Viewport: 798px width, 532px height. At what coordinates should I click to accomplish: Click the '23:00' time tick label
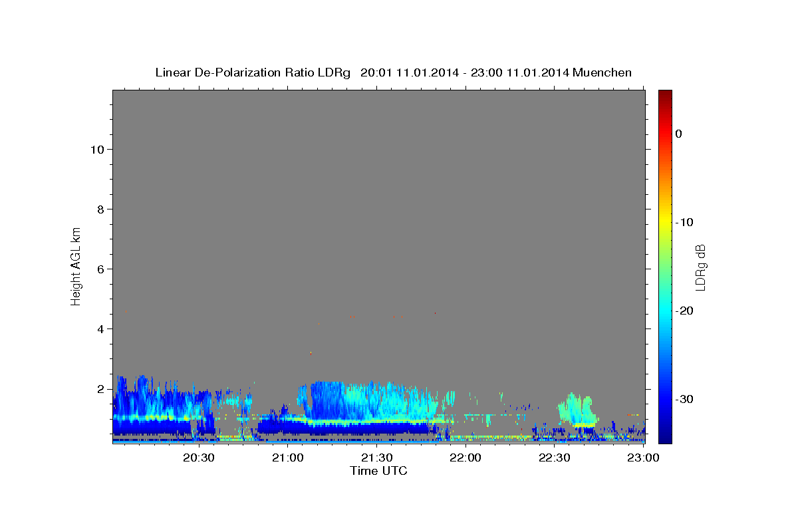[643, 458]
